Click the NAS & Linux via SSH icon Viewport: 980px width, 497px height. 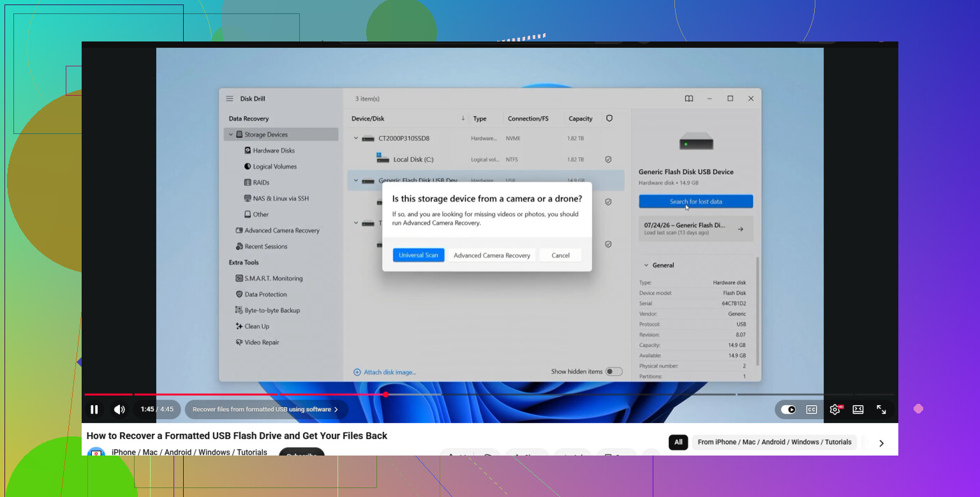pyautogui.click(x=248, y=198)
